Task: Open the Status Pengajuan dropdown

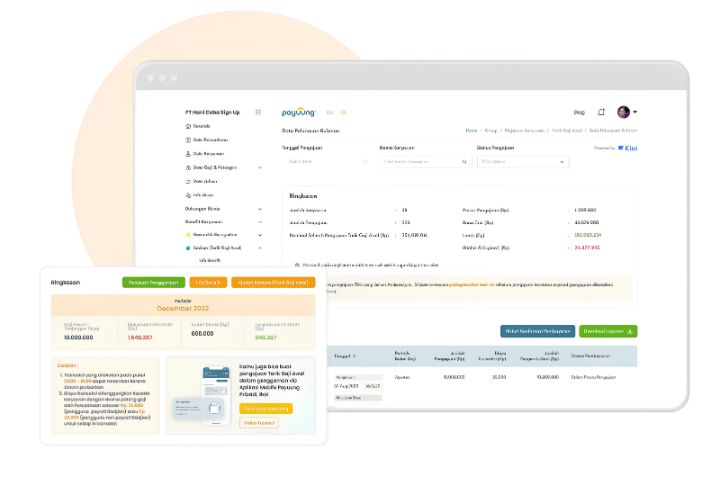Action: click(523, 162)
